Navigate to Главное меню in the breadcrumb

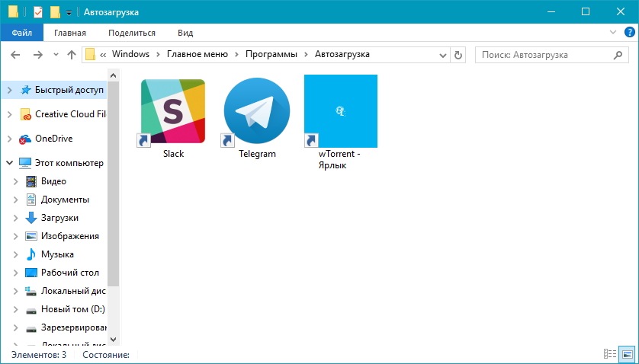click(197, 54)
